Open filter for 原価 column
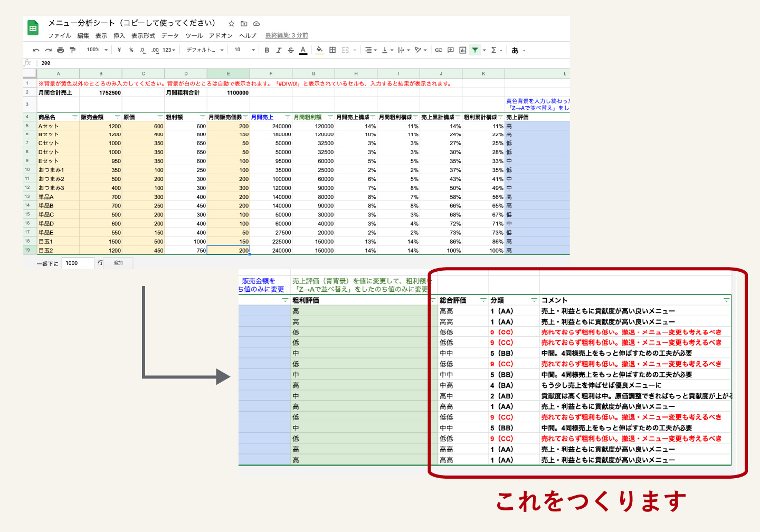 pyautogui.click(x=160, y=117)
